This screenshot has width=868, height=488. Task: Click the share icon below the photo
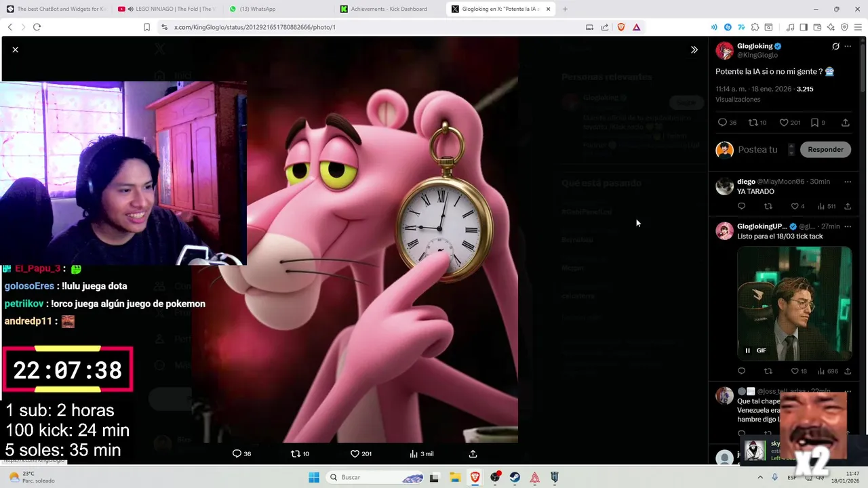[473, 453]
